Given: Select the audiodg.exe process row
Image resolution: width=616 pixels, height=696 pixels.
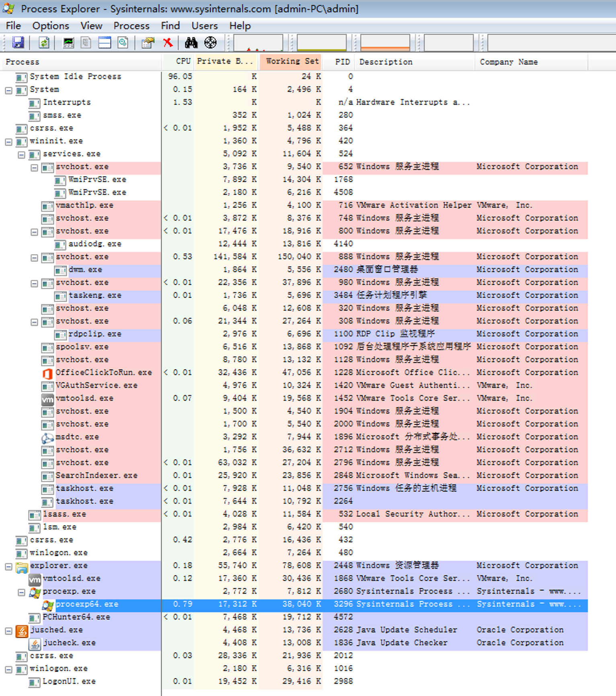Looking at the screenshot, I should pos(294,244).
